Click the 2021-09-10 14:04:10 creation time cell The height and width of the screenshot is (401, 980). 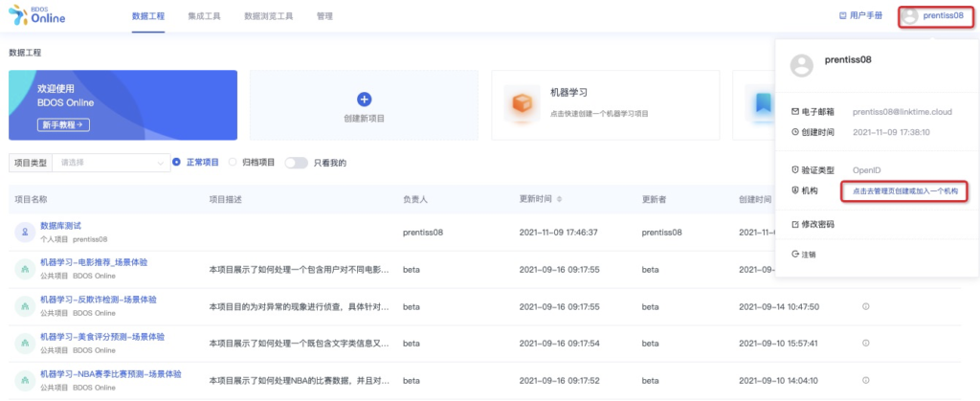pos(779,380)
